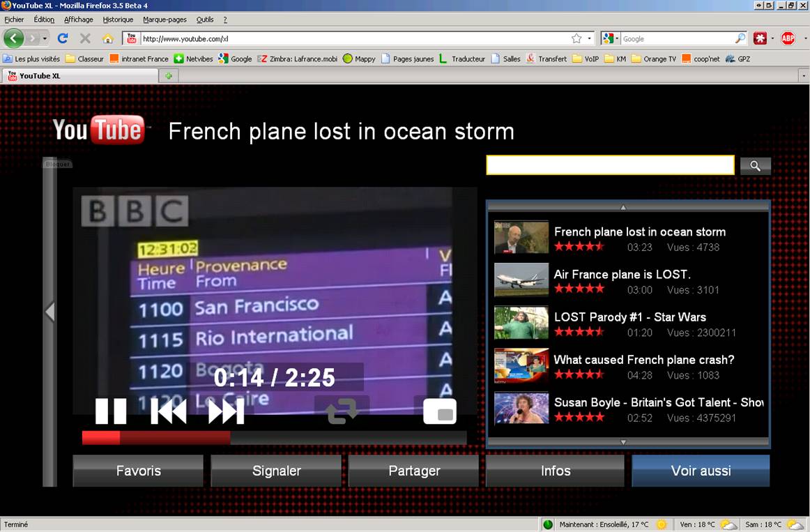Skip to the next video
This screenshot has width=810, height=532.
[226, 411]
